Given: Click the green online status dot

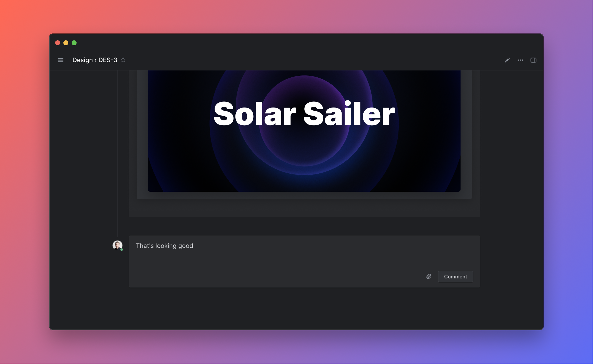Looking at the screenshot, I should 122,250.
